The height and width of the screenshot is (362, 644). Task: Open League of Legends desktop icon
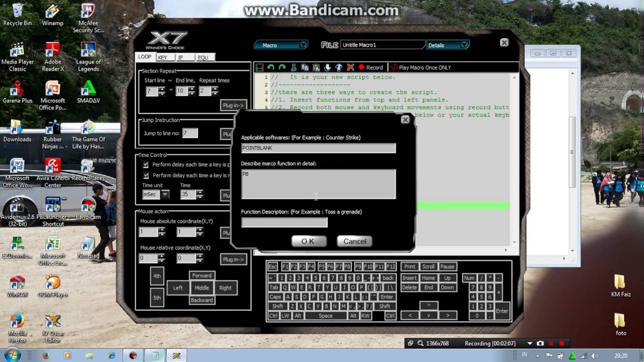pos(89,57)
